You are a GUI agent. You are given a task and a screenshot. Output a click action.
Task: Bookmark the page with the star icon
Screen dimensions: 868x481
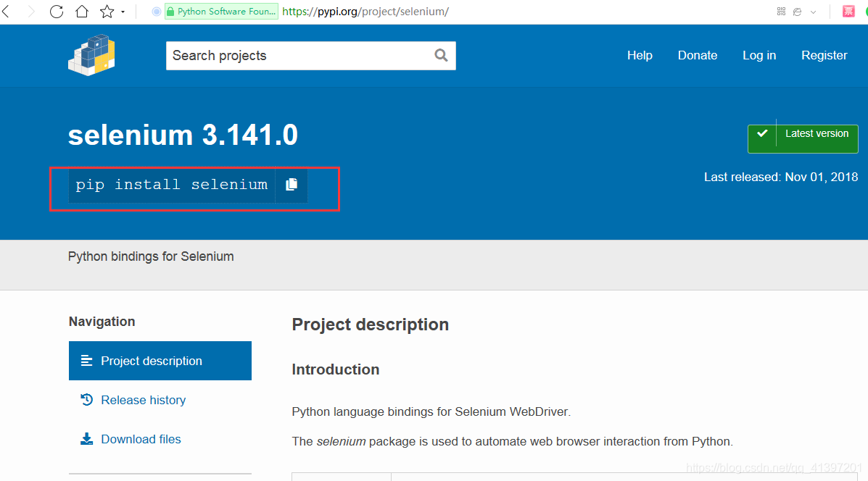(107, 11)
